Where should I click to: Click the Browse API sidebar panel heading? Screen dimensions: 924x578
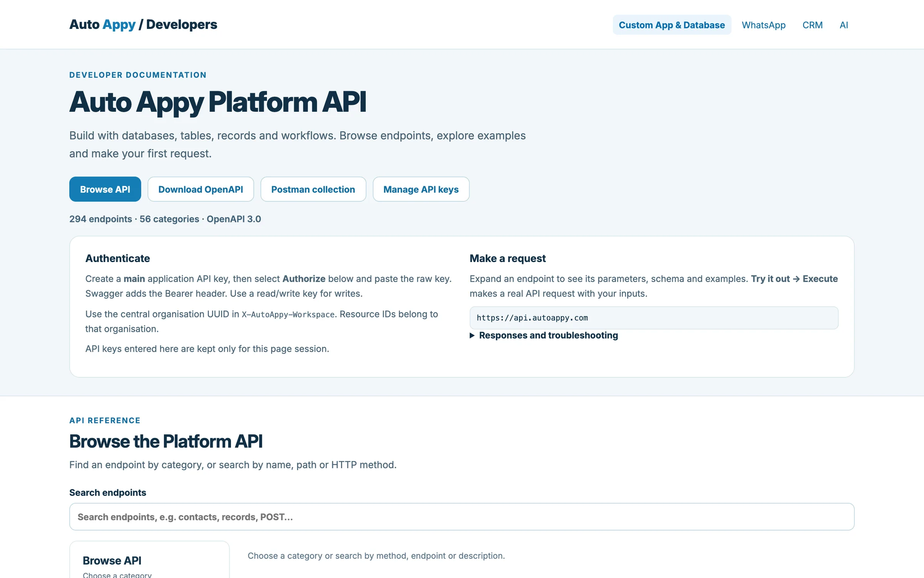pos(112,560)
